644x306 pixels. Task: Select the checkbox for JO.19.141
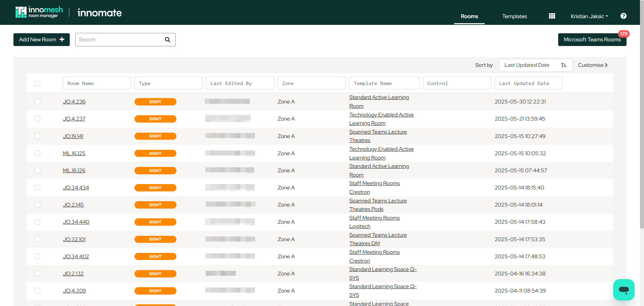point(38,136)
